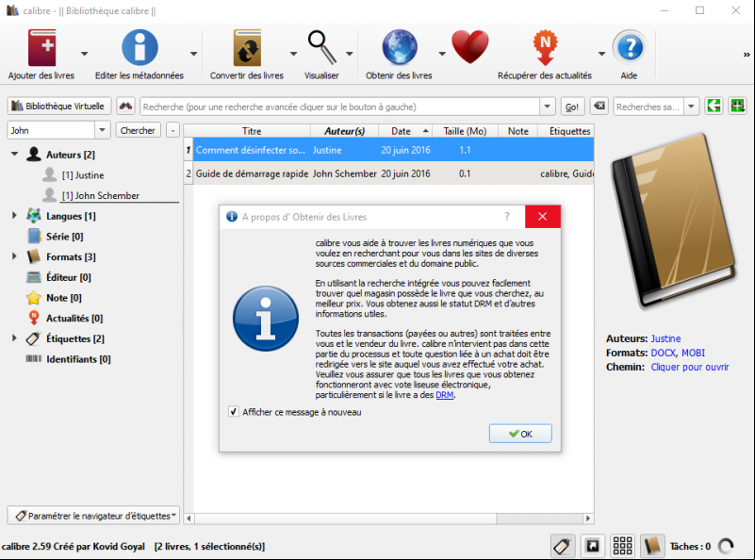Click the large book cover image

(673, 221)
